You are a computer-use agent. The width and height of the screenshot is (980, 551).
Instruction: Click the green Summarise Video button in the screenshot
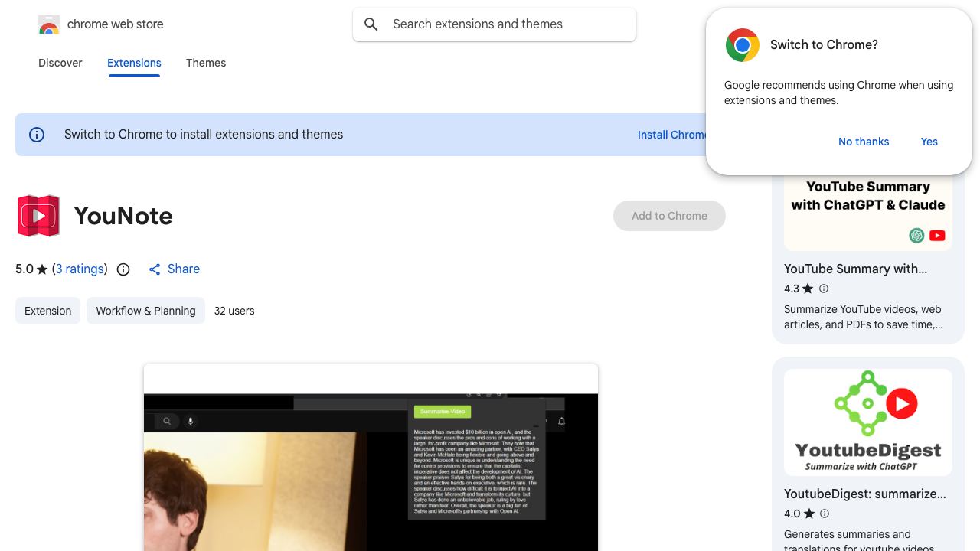[x=443, y=412]
